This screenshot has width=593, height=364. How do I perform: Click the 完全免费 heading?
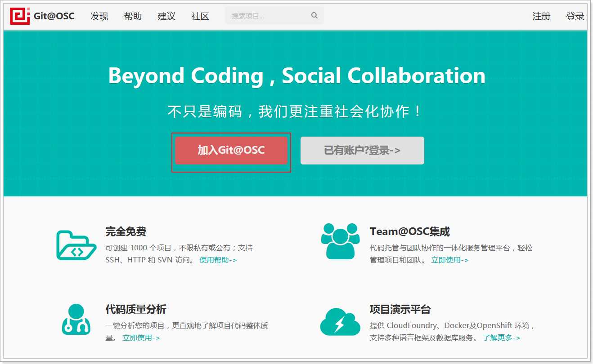tap(126, 232)
